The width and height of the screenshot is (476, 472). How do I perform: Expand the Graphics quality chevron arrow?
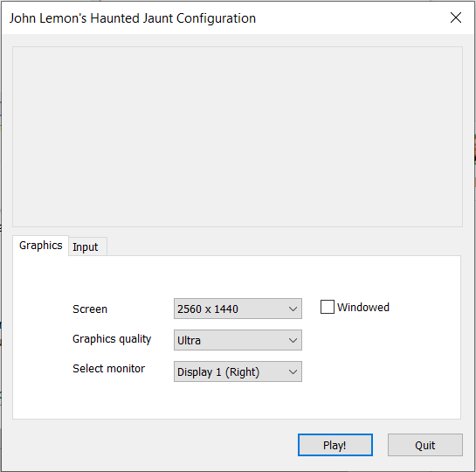point(293,340)
